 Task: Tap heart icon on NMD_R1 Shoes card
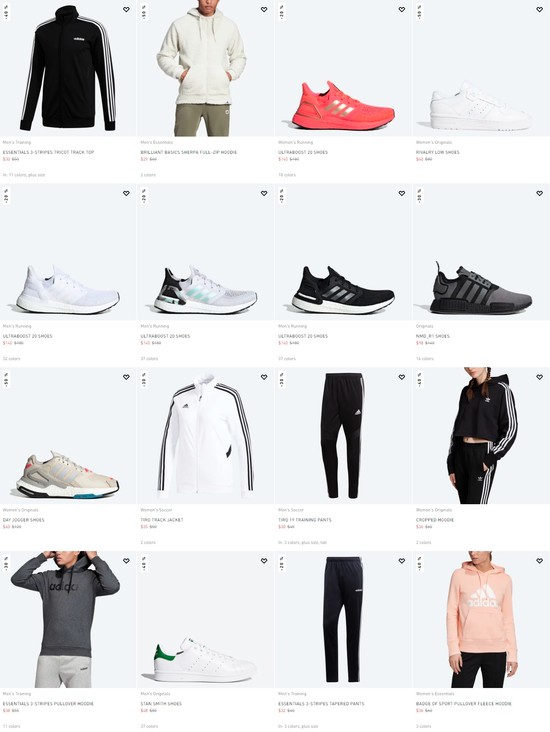pos(539,193)
